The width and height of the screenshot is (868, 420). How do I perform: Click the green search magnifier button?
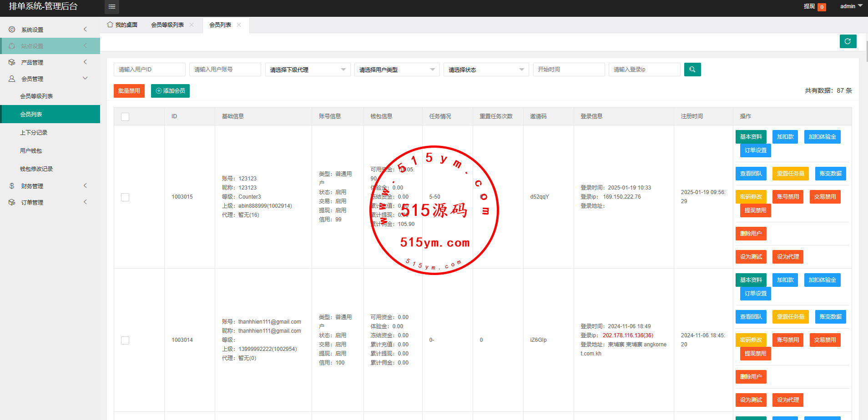[x=692, y=70]
